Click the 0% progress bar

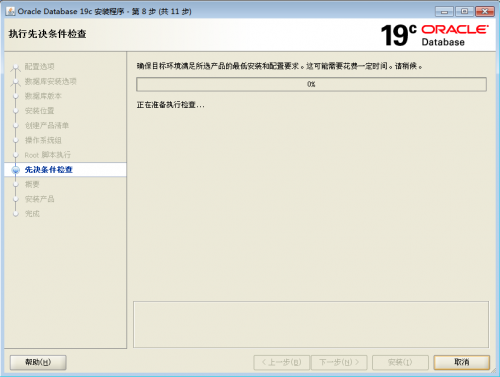311,84
